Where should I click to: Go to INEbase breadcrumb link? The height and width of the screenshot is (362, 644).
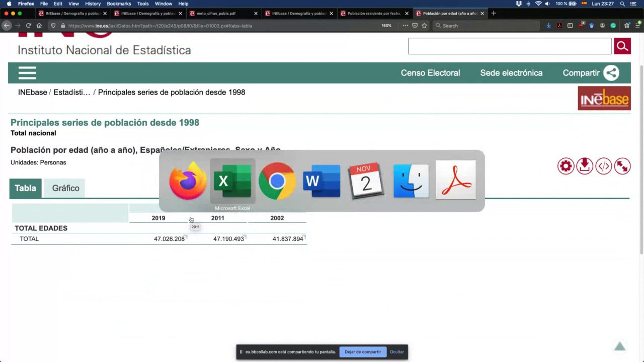click(x=33, y=93)
